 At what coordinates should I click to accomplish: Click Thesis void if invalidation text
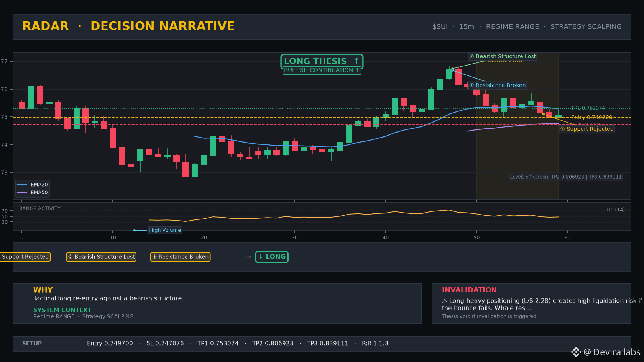point(490,316)
